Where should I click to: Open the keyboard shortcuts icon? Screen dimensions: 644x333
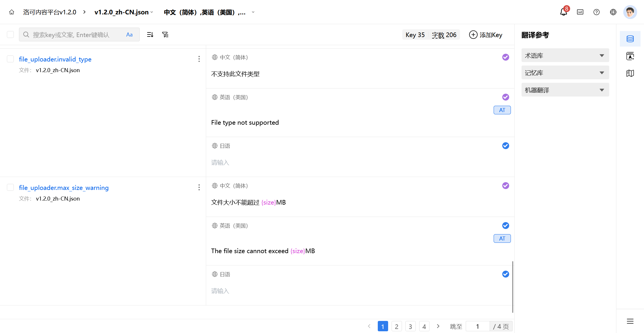pyautogui.click(x=580, y=12)
